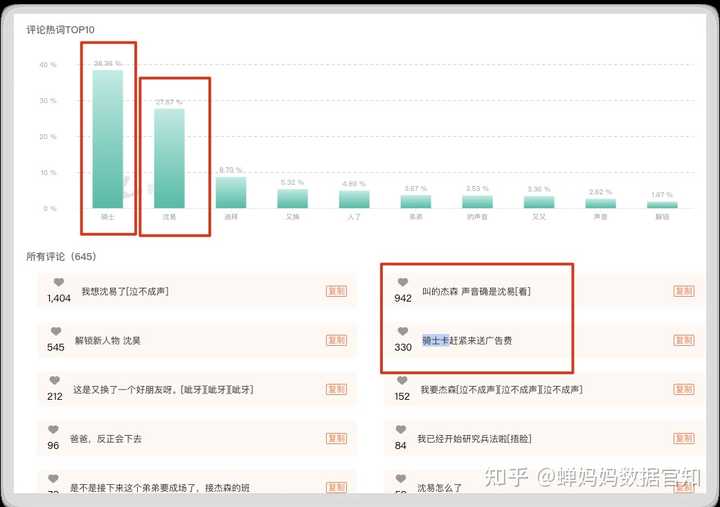
Task: Click the 骑士 axis label
Action: 108,217
